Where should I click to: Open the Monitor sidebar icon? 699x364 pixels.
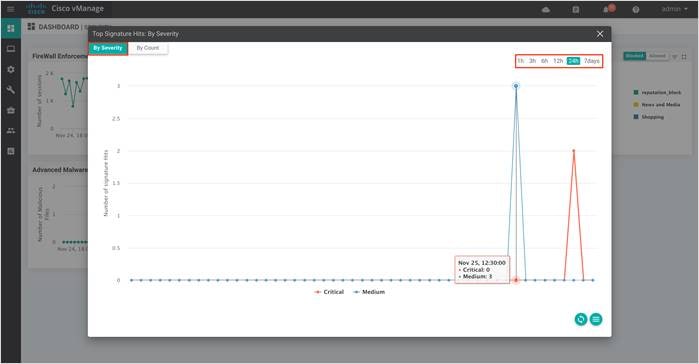[11, 49]
